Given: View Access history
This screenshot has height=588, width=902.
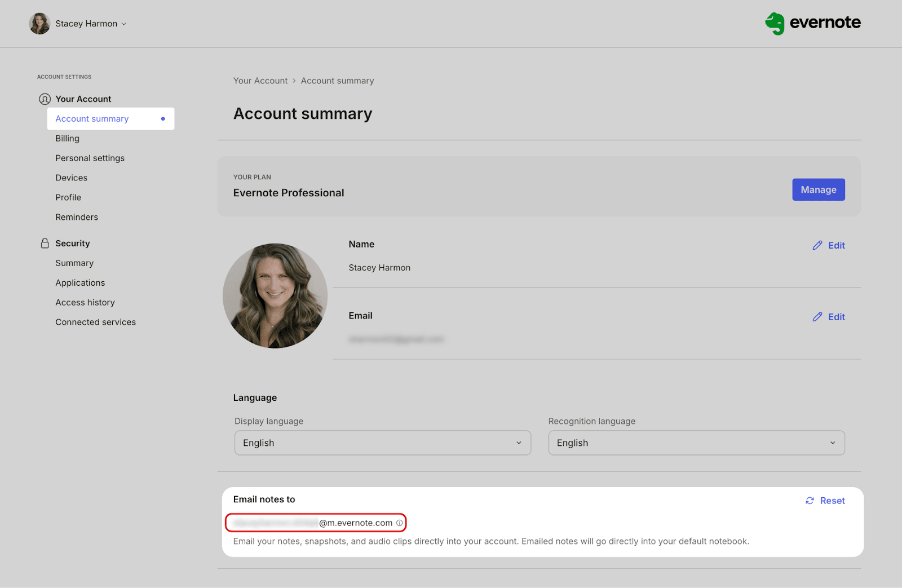Looking at the screenshot, I should point(85,303).
